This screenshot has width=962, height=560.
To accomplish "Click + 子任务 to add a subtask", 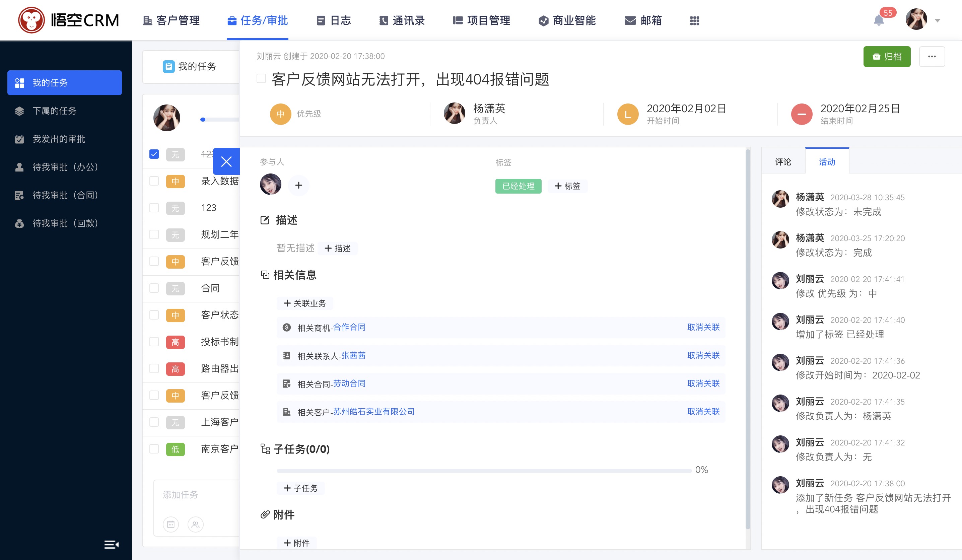I will [x=300, y=488].
